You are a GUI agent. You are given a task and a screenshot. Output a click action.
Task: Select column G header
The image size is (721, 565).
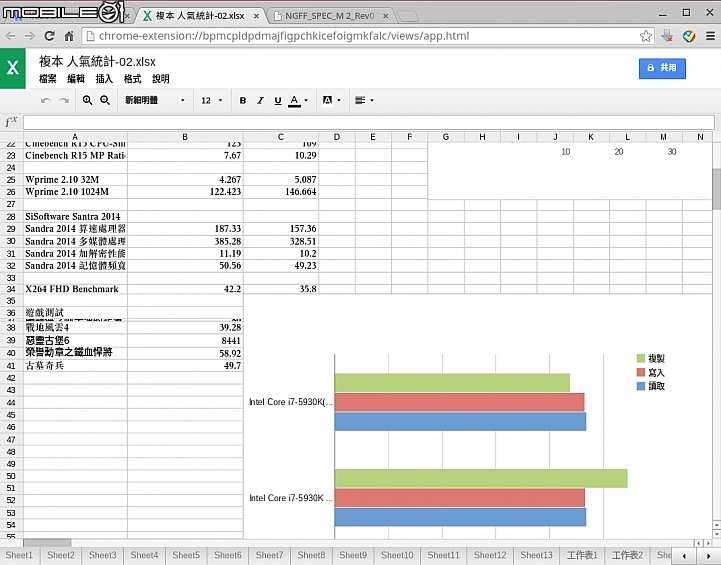click(446, 137)
